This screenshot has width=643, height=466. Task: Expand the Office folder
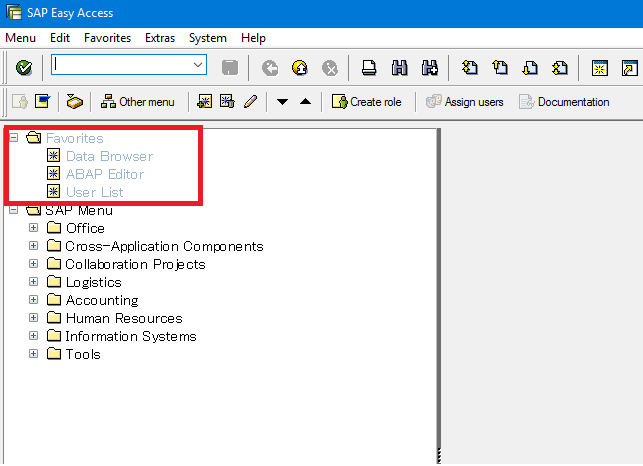pyautogui.click(x=34, y=228)
